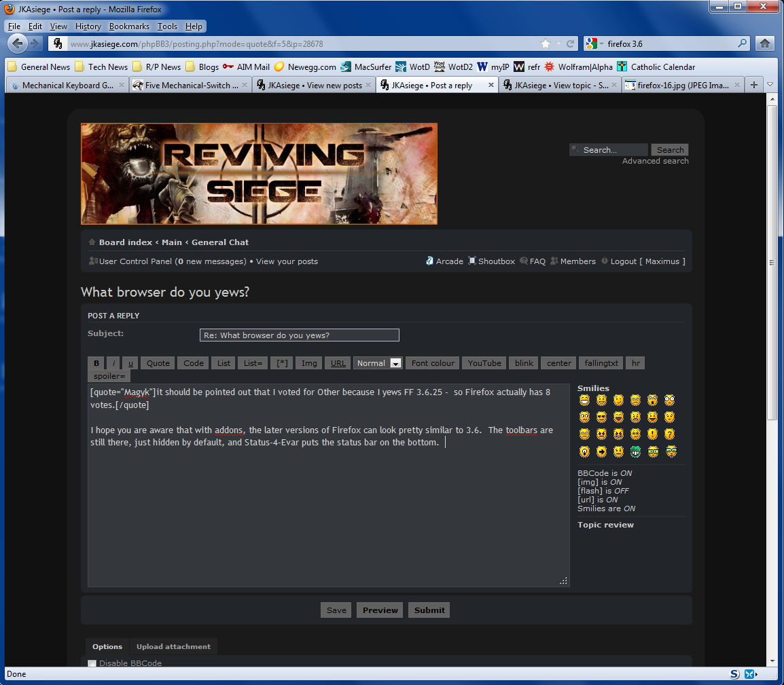Open the Font colour picker
This screenshot has width=784, height=685.
433,363
